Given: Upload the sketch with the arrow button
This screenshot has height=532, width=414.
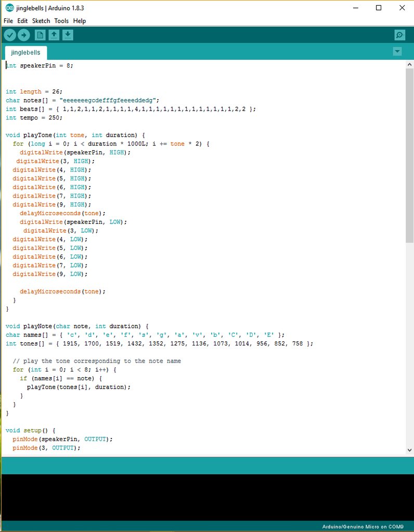Looking at the screenshot, I should (24, 35).
